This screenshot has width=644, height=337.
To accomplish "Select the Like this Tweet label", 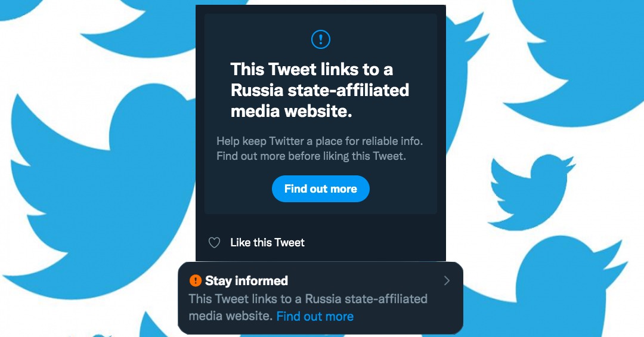I will [267, 243].
